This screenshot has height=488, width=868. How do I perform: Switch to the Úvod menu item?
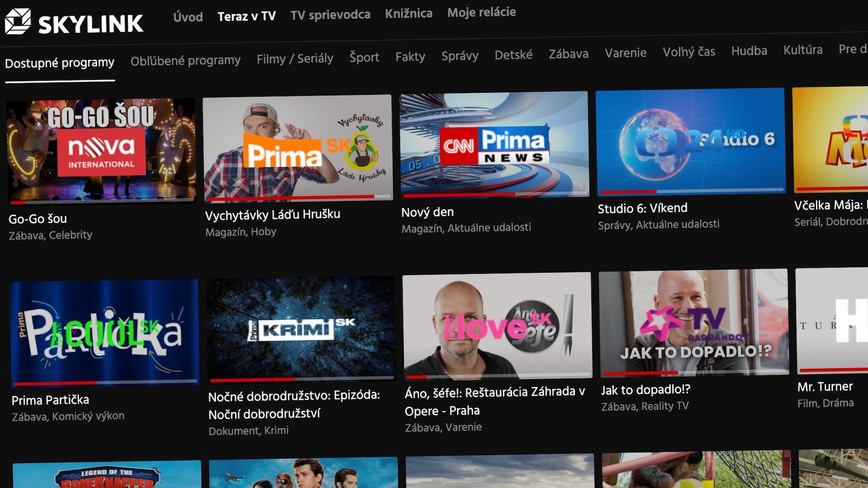click(188, 17)
